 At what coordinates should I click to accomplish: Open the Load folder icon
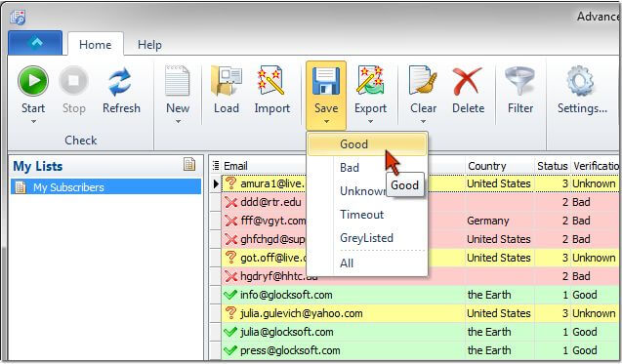(x=227, y=81)
